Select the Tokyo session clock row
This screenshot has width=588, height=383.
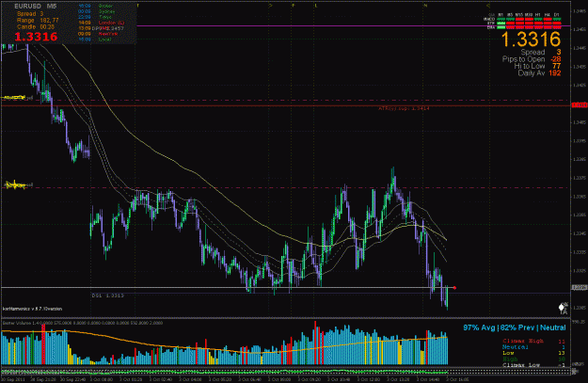click(95, 17)
